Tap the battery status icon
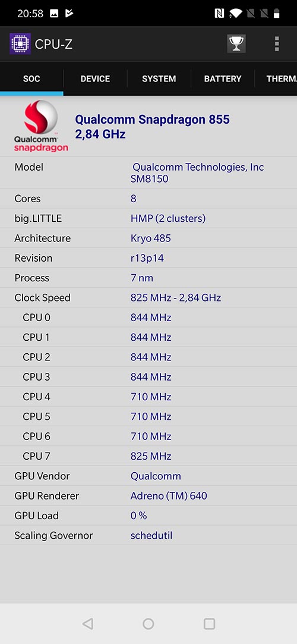The image size is (297, 644). [x=276, y=14]
